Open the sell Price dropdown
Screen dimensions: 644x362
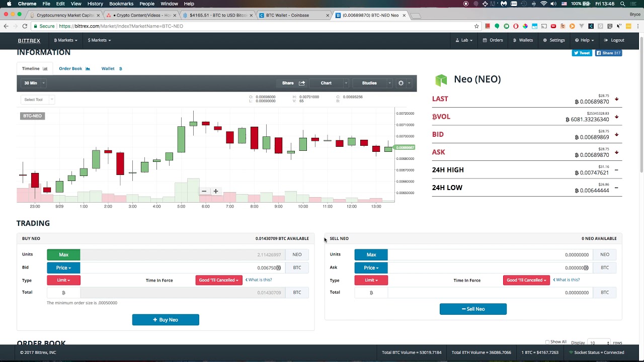point(371,267)
